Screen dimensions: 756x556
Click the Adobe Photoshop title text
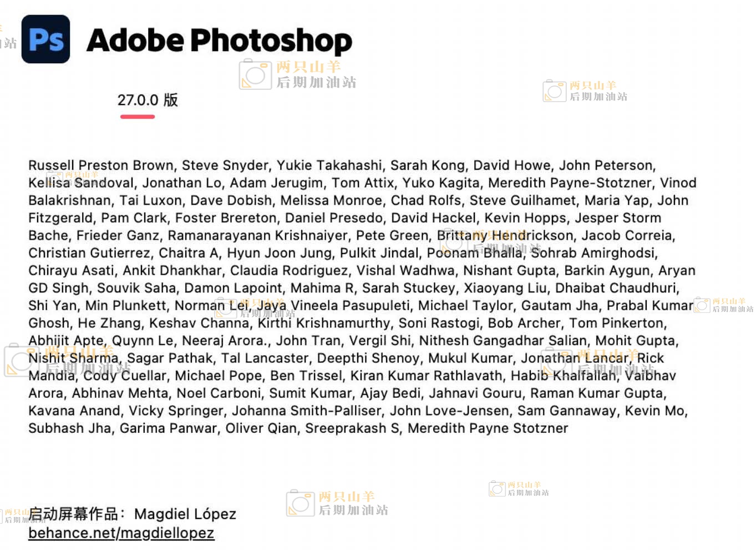(x=219, y=41)
